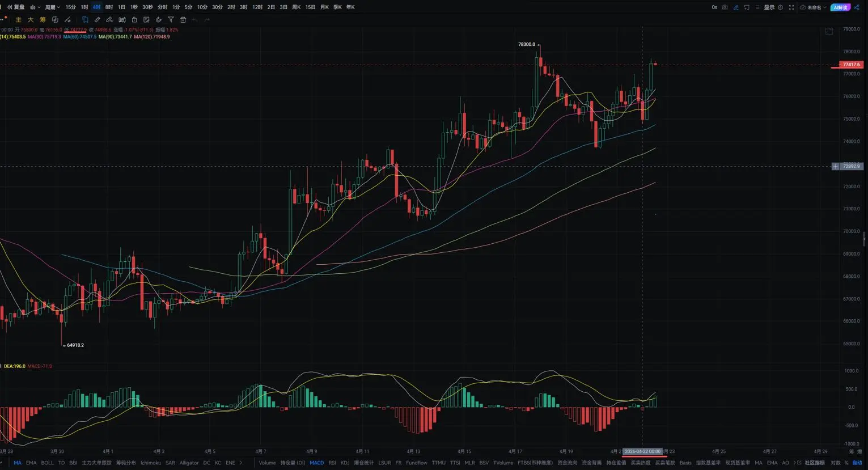
Task: Toggle the Ichimoku indicator
Action: pyautogui.click(x=151, y=463)
